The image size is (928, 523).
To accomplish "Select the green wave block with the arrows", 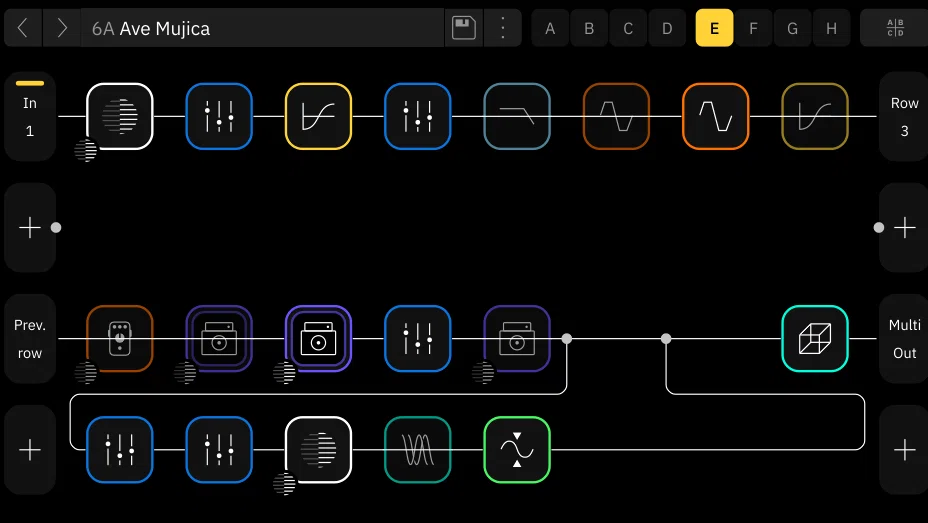I will 517,450.
